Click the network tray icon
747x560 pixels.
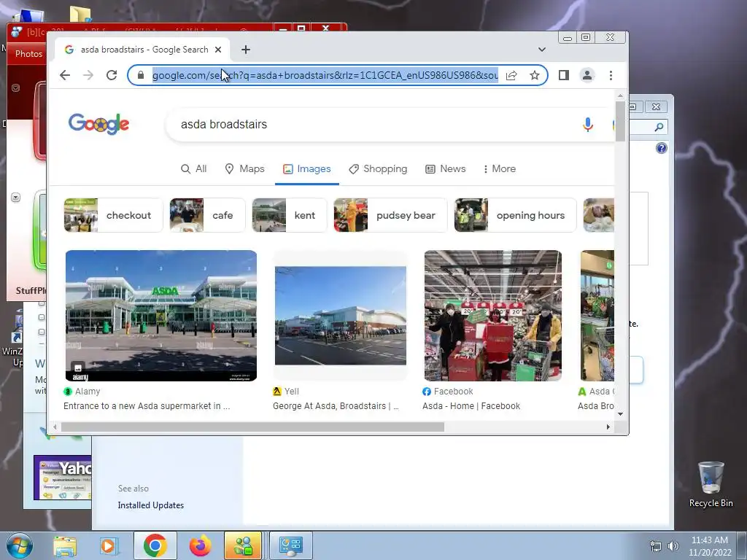tap(656, 546)
